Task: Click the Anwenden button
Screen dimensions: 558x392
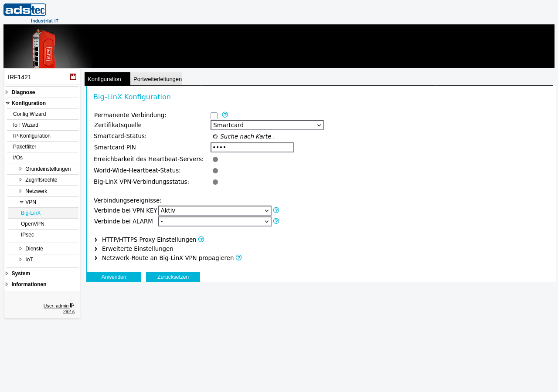Action: click(114, 277)
